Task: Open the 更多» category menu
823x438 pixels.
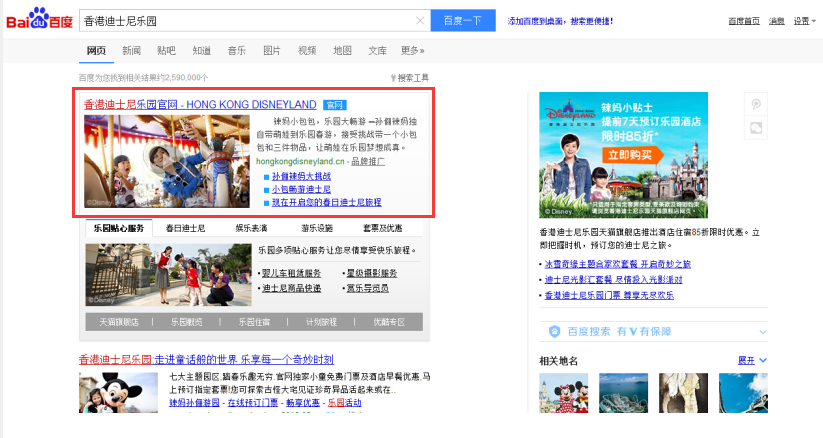Action: (x=413, y=50)
